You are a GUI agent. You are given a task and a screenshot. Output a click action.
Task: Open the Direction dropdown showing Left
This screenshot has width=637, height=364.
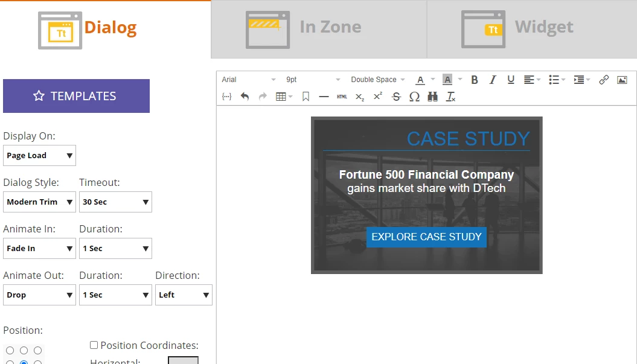click(x=184, y=295)
